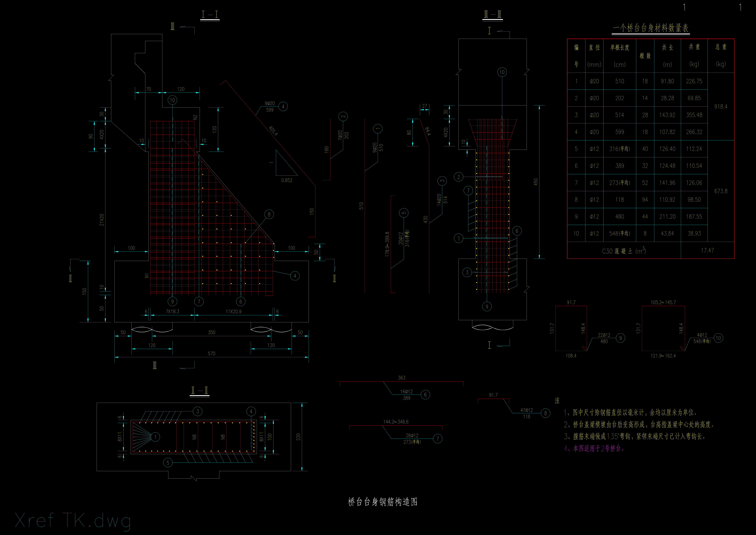This screenshot has width=756, height=535.
Task: Click the bar callout 20Φ12
Action: [x=401, y=238]
